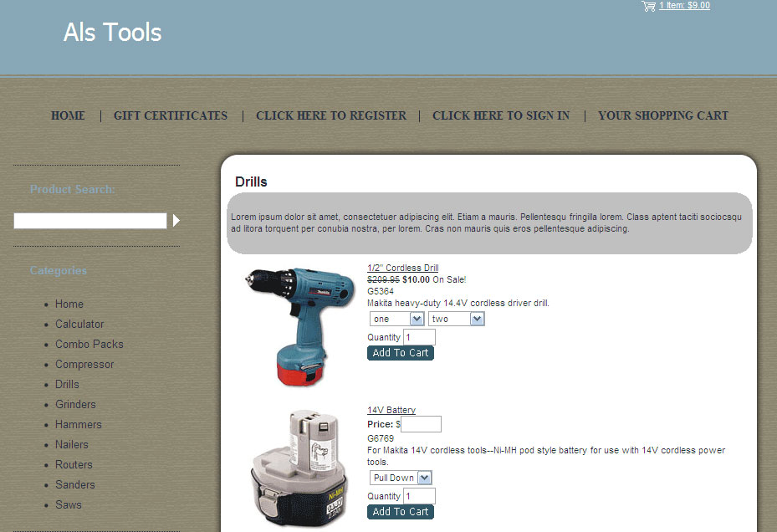Click the shopping cart icon in header
The image size is (777, 532).
click(648, 6)
